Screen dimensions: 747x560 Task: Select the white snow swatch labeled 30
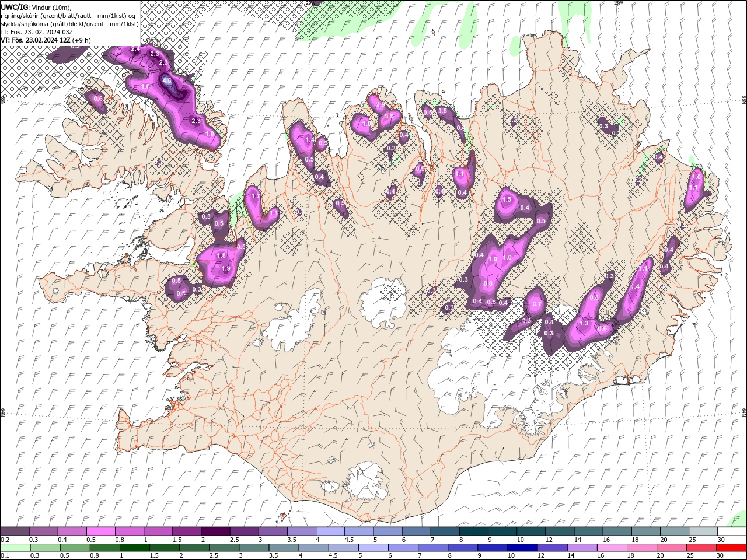point(732,531)
